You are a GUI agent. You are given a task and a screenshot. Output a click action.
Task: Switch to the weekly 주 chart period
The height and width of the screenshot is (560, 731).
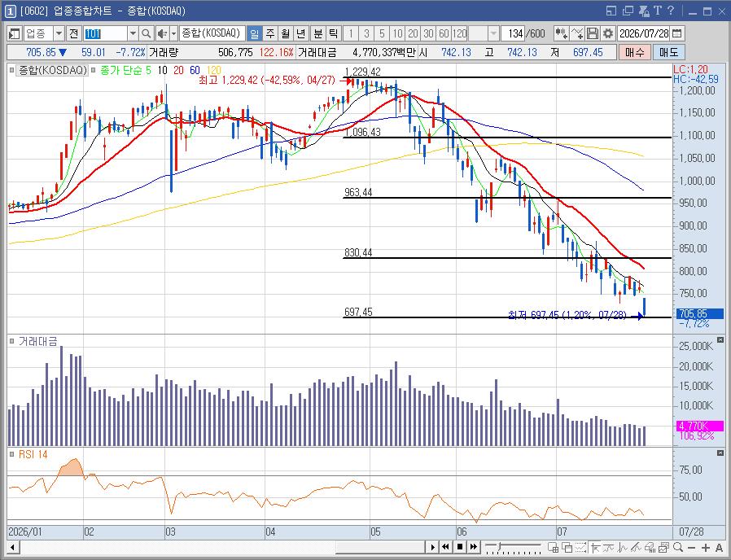(270, 33)
